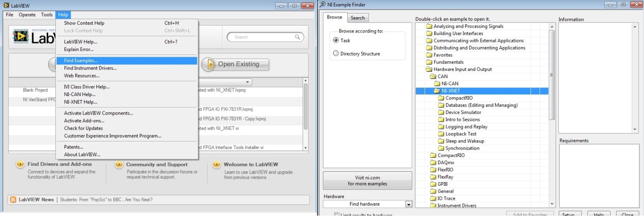Viewport: 644px width, 216px height.
Task: Click Visit ni.com for more examples button
Action: pos(367,180)
